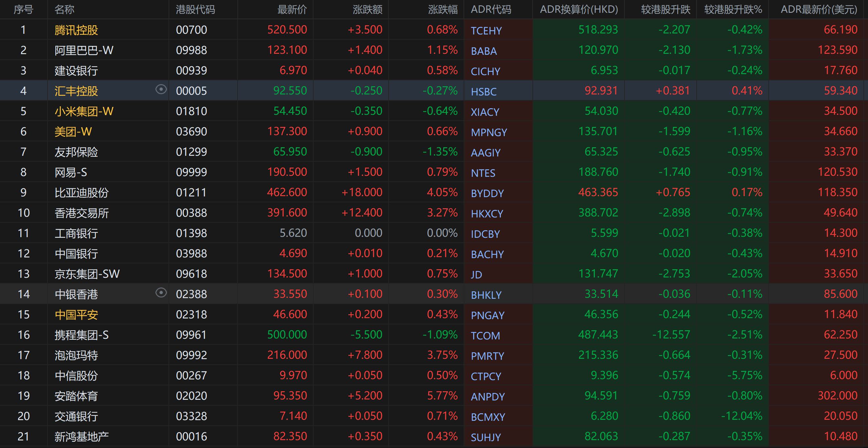Click ADR code AAGIY

pos(486,153)
